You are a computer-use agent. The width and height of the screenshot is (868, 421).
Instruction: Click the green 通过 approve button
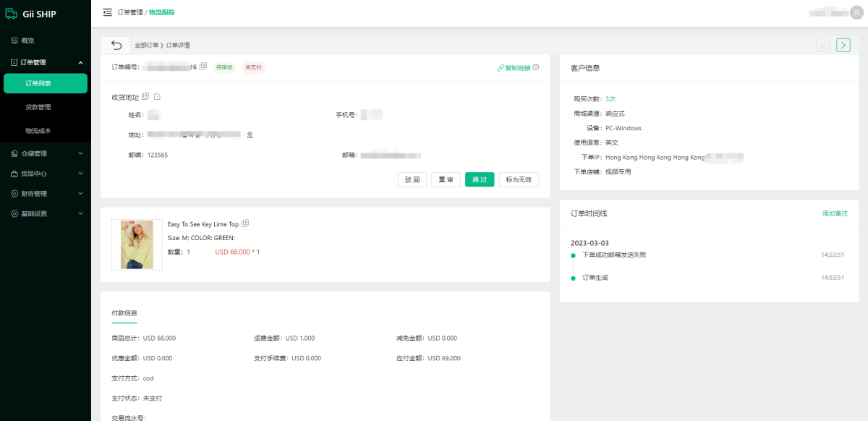(479, 179)
